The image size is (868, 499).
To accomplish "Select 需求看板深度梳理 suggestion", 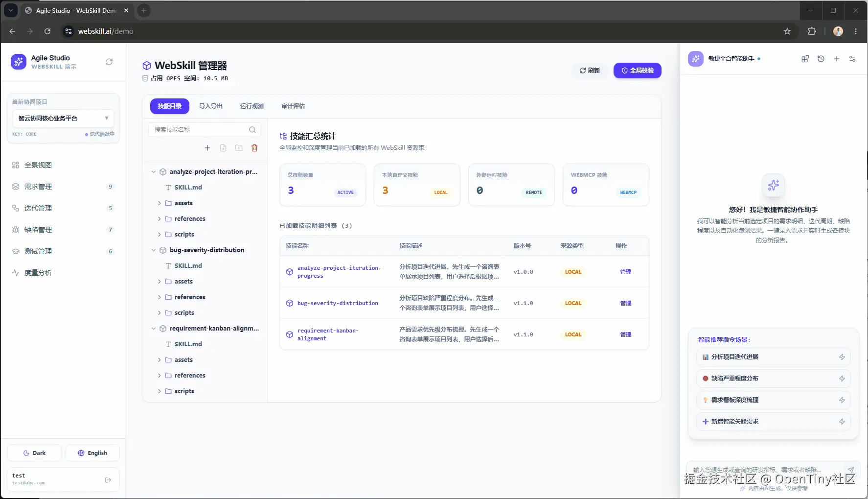I will pos(773,400).
